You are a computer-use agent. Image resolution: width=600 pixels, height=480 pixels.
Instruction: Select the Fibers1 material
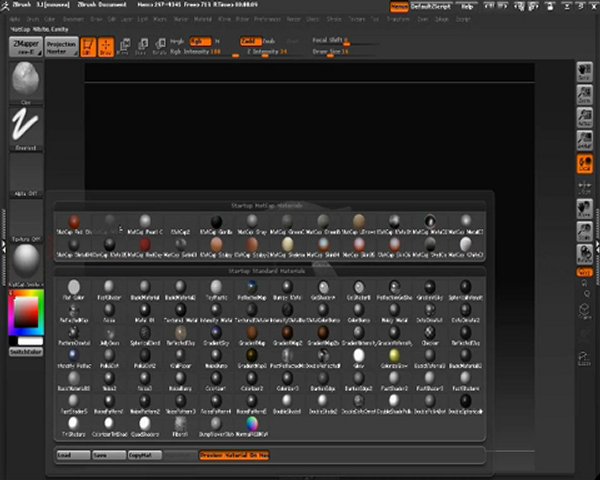coord(182,425)
